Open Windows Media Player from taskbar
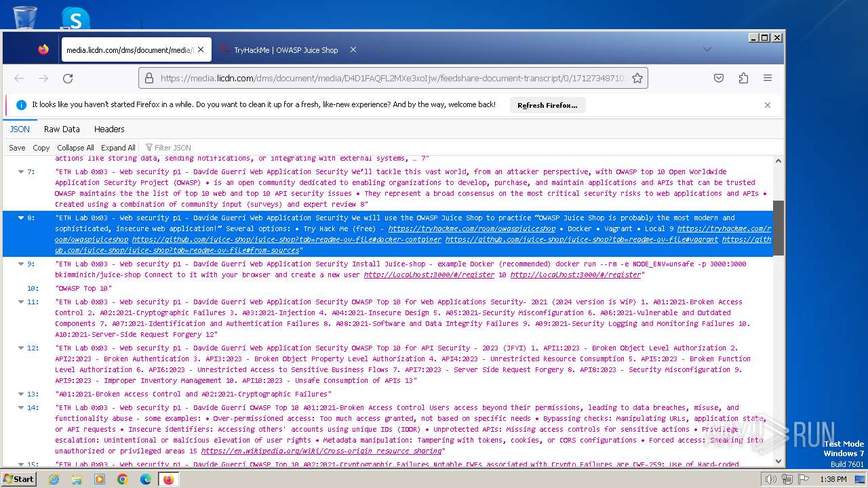This screenshot has width=868, height=488. point(100,479)
